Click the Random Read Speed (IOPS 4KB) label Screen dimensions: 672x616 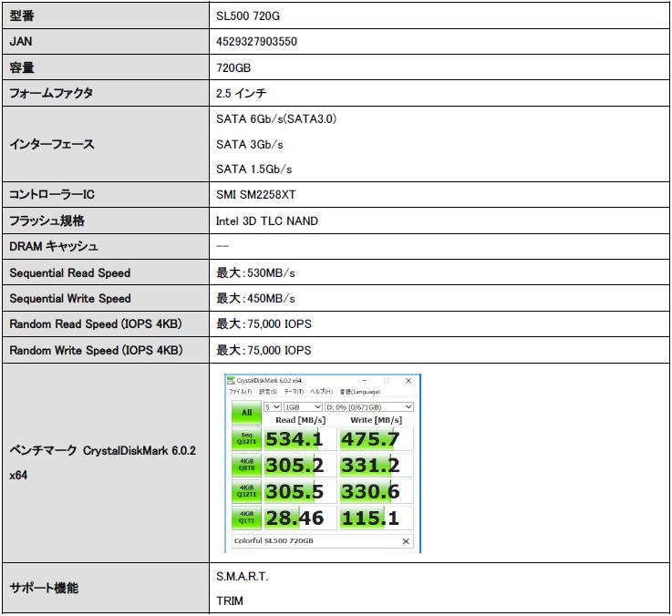(96, 323)
